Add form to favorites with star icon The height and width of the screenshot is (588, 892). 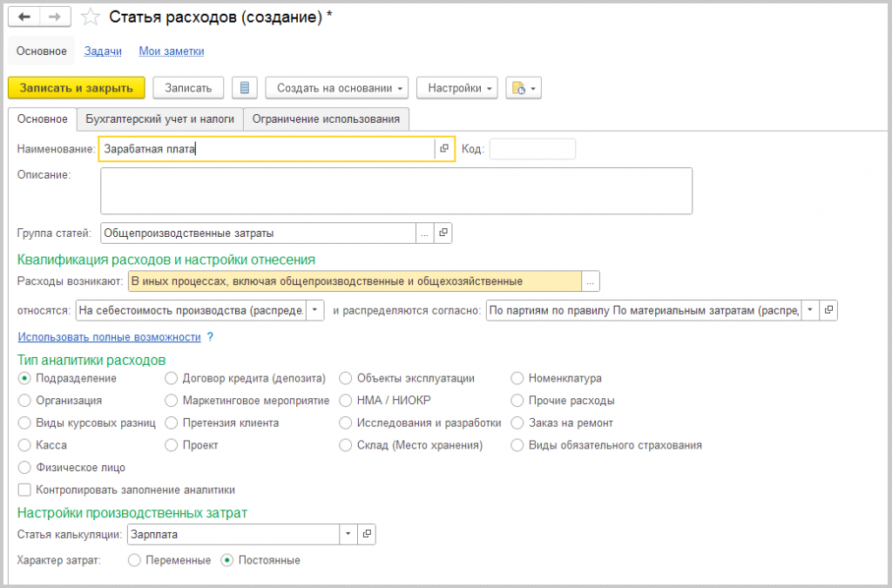(x=90, y=17)
